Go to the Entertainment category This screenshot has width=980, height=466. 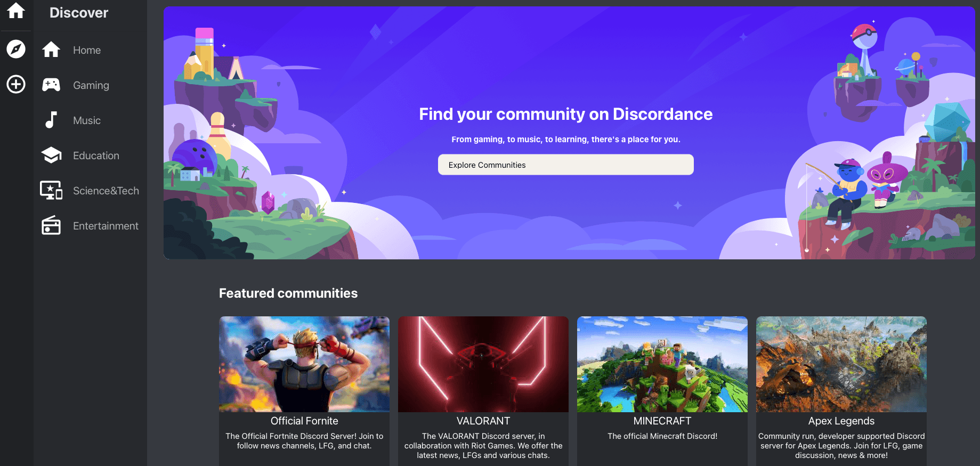[x=106, y=226]
